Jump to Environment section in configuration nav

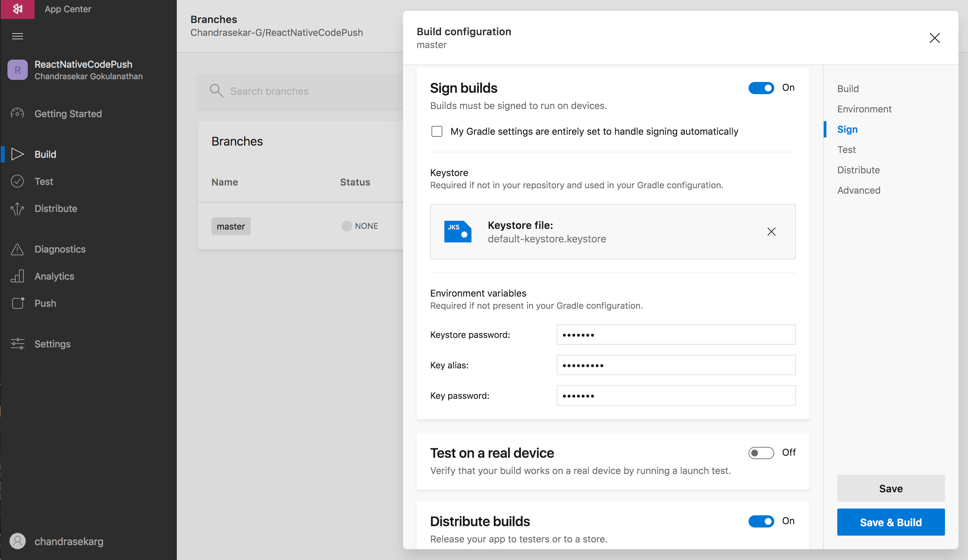coord(864,109)
